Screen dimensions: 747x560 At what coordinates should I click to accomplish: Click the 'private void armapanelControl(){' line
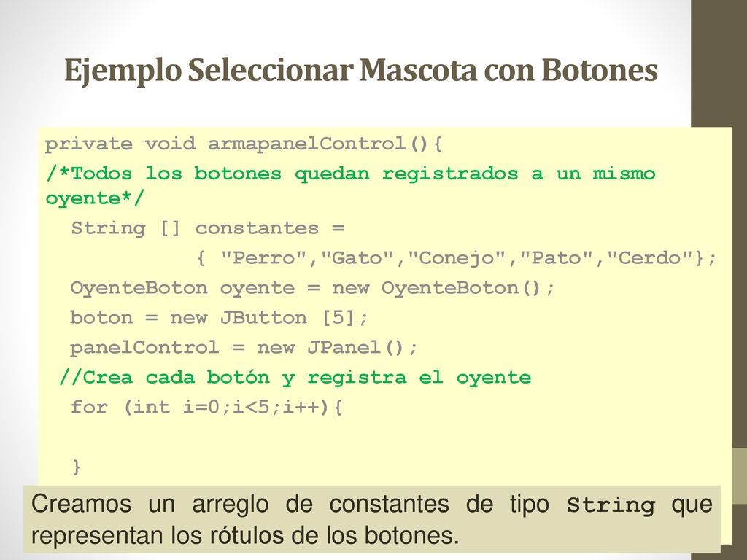tap(244, 144)
